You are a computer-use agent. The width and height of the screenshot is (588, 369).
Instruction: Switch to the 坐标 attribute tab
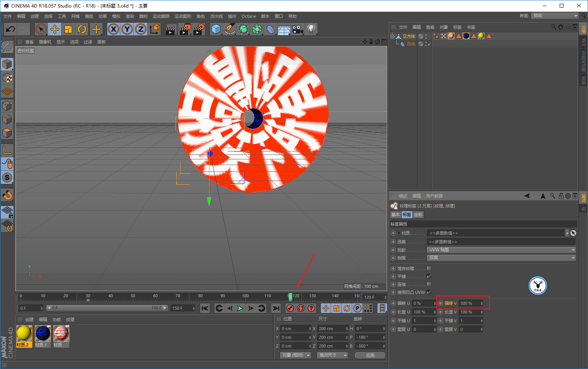click(418, 215)
